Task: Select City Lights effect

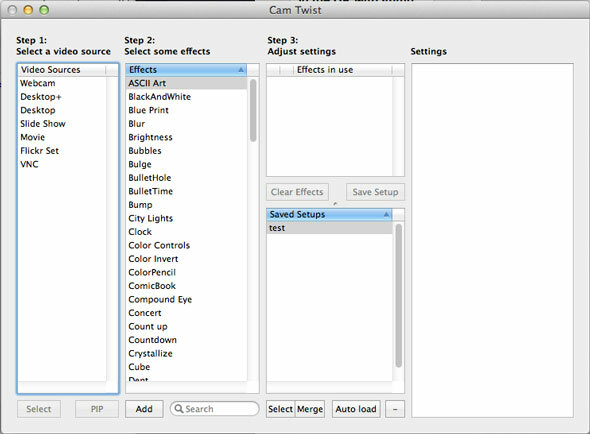Action: 186,218
